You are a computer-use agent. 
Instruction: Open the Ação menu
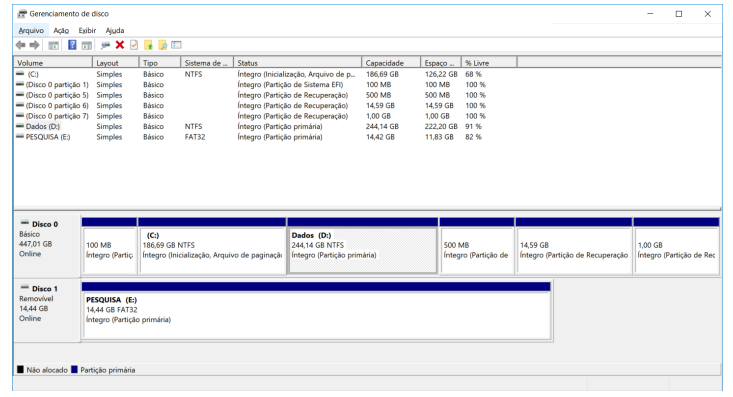(61, 30)
